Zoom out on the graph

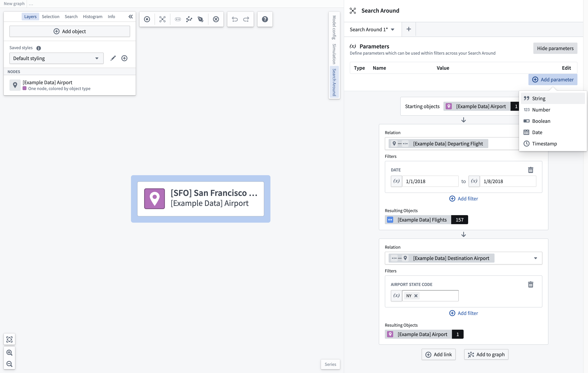point(9,364)
